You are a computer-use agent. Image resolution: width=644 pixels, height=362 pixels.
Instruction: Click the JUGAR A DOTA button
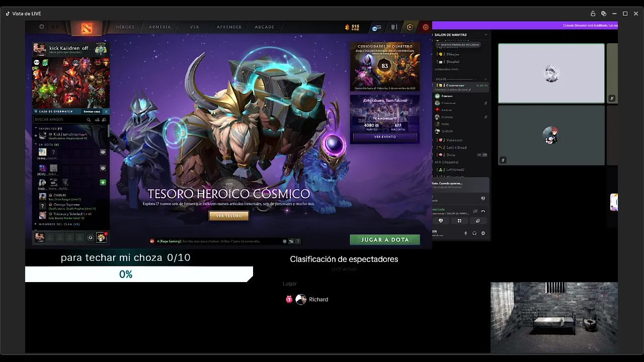point(385,240)
